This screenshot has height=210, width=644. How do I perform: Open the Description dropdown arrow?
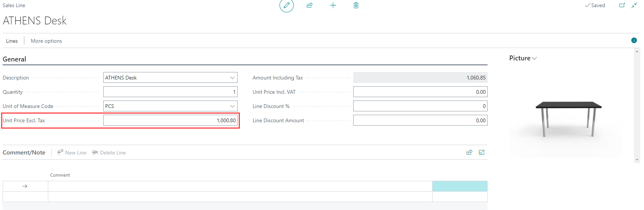click(232, 78)
